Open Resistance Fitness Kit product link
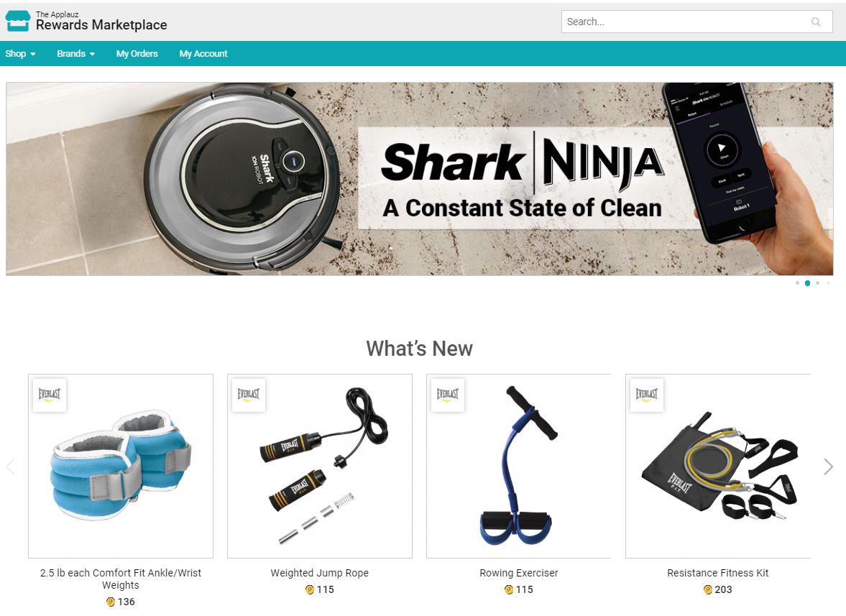This screenshot has width=846, height=616. tap(717, 573)
